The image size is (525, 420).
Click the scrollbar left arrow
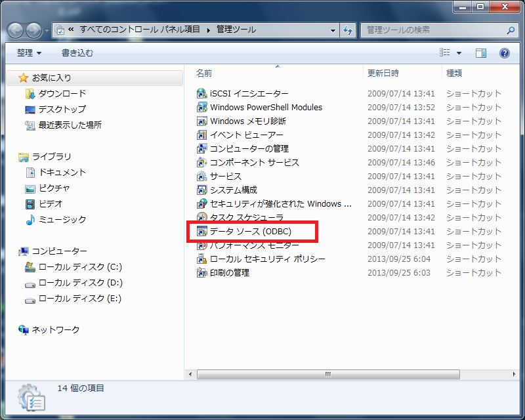190,374
